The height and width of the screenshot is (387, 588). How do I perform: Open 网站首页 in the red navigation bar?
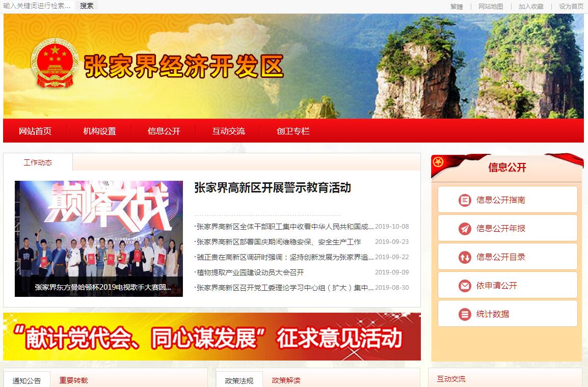click(x=35, y=131)
